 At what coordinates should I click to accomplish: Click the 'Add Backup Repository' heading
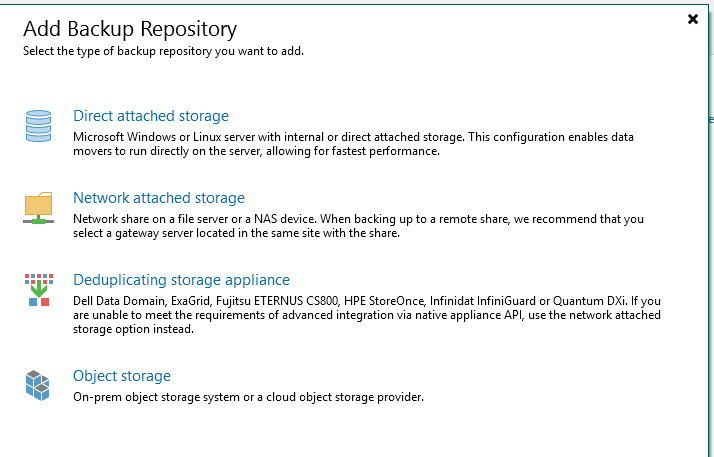(130, 29)
